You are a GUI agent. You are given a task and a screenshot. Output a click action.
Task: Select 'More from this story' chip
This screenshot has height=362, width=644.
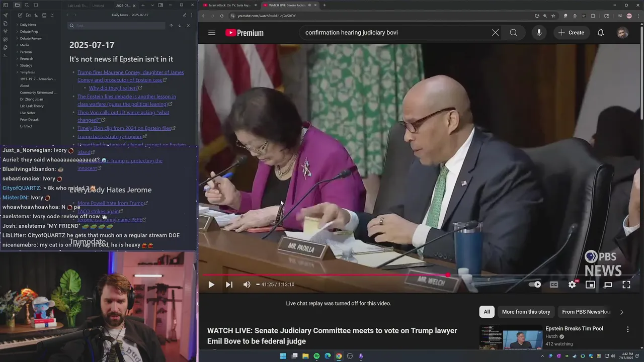[526, 312]
